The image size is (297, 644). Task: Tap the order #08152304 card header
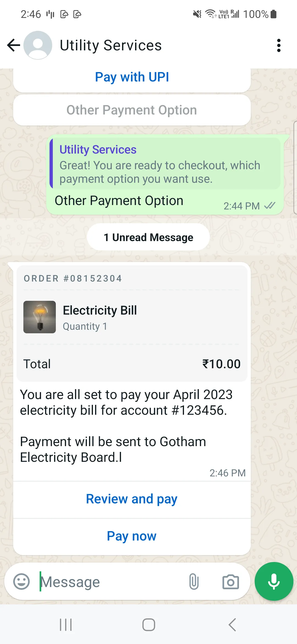[73, 279]
